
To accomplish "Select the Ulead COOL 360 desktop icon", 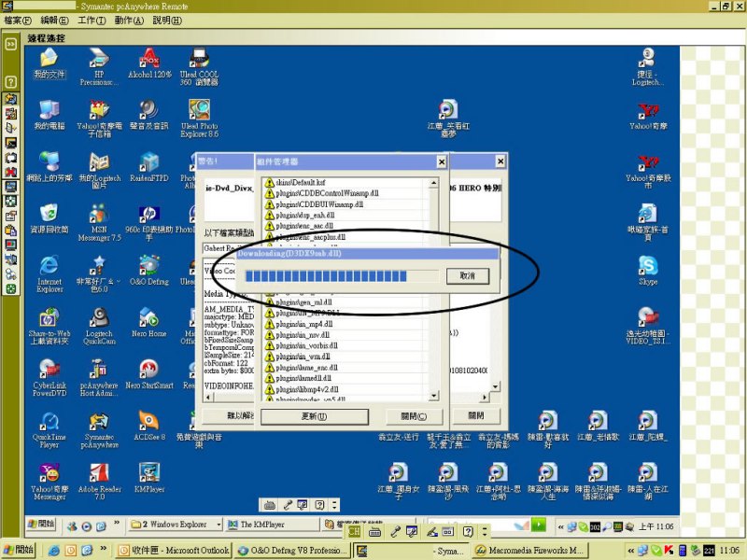I will pyautogui.click(x=199, y=66).
